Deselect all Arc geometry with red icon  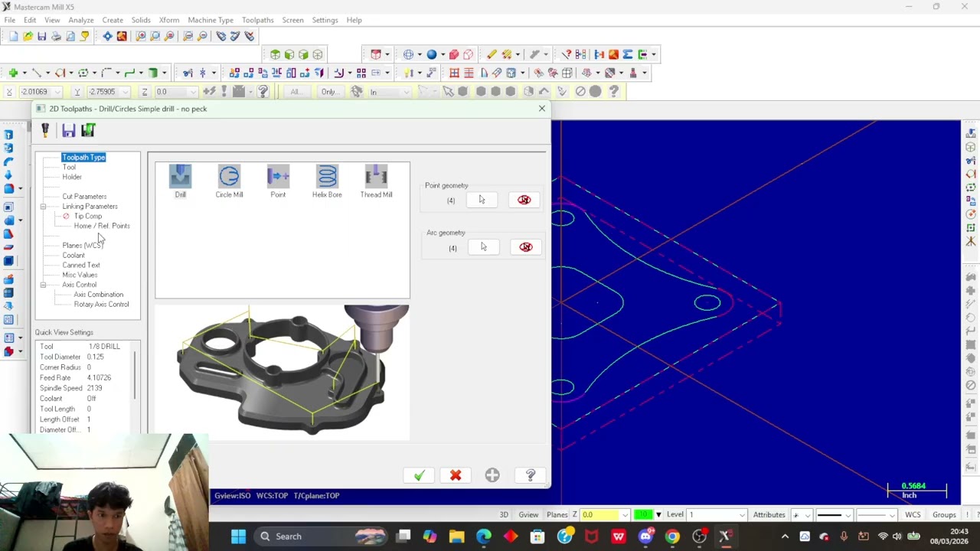pyautogui.click(x=525, y=247)
